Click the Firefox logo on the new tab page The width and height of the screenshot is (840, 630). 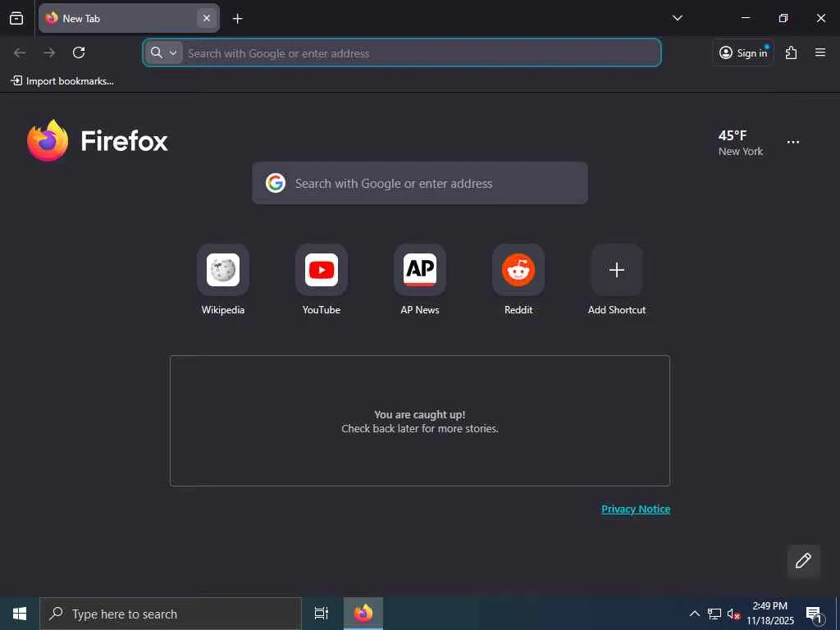pyautogui.click(x=98, y=140)
